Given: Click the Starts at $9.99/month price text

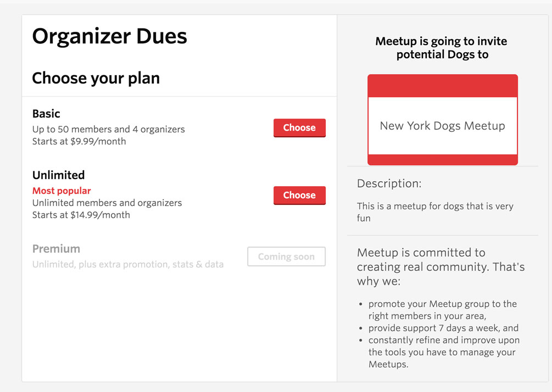Looking at the screenshot, I should tap(79, 141).
